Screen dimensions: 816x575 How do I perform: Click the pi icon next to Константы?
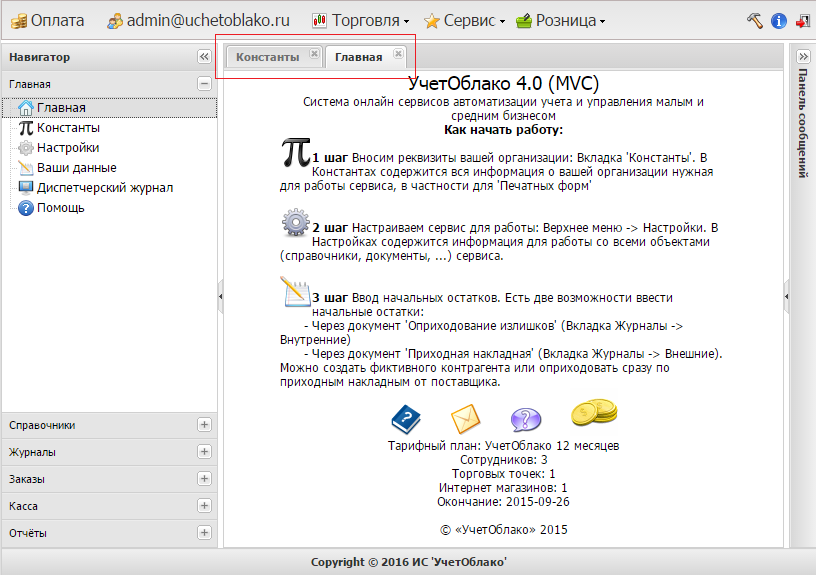[26, 128]
